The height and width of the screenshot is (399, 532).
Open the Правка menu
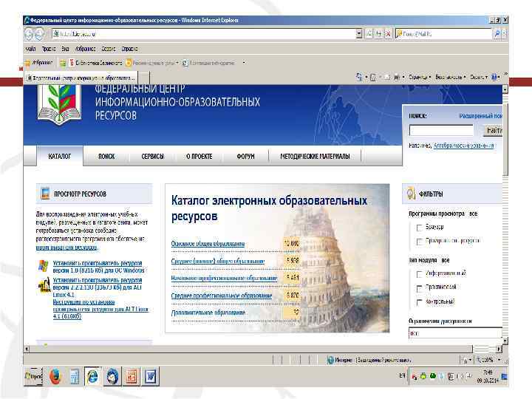tap(49, 49)
